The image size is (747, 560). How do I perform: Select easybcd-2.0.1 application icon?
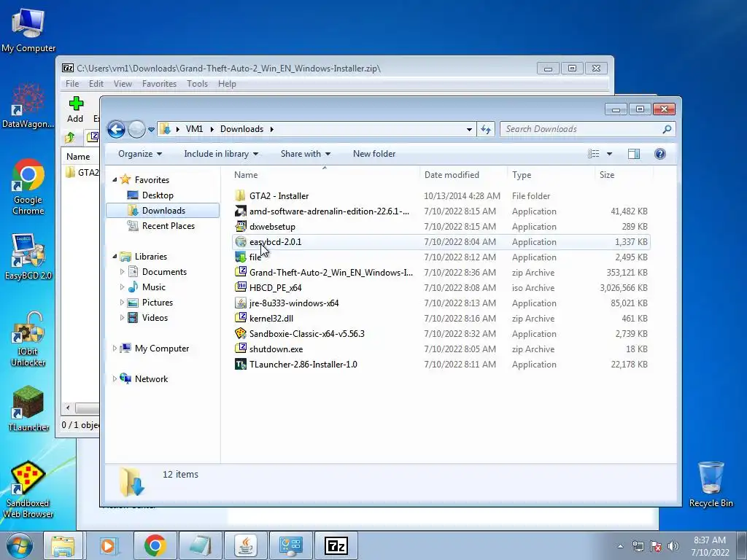(x=241, y=242)
